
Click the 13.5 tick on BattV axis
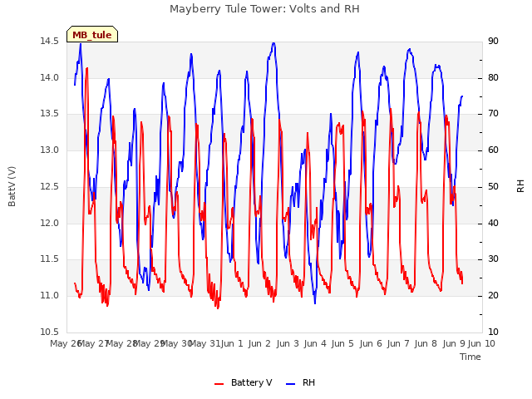click(x=49, y=114)
